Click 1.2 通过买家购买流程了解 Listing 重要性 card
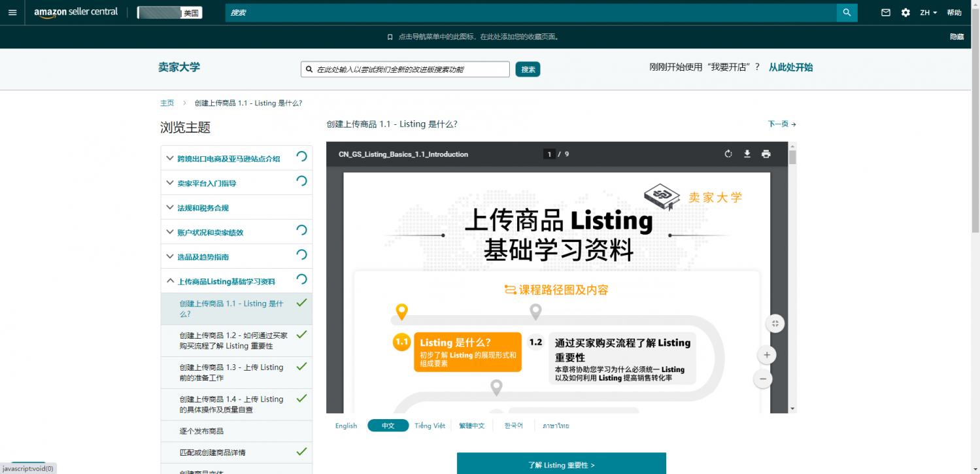The height and width of the screenshot is (474, 980). (622, 359)
